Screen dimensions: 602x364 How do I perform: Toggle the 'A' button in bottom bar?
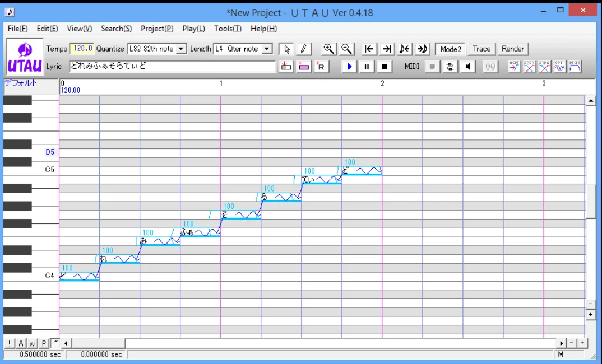21,343
